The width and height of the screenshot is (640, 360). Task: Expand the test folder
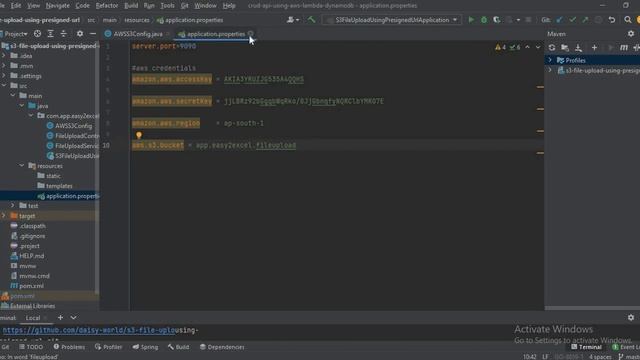(13, 205)
